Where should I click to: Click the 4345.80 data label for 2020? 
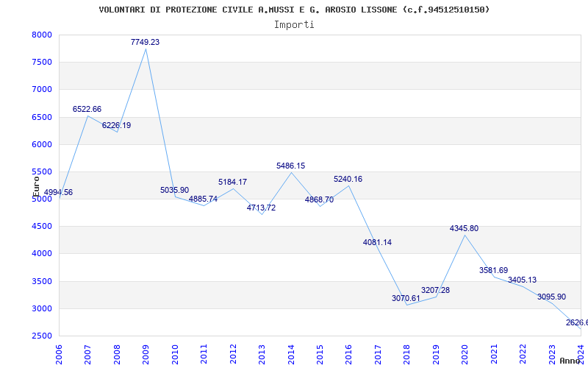pos(464,228)
